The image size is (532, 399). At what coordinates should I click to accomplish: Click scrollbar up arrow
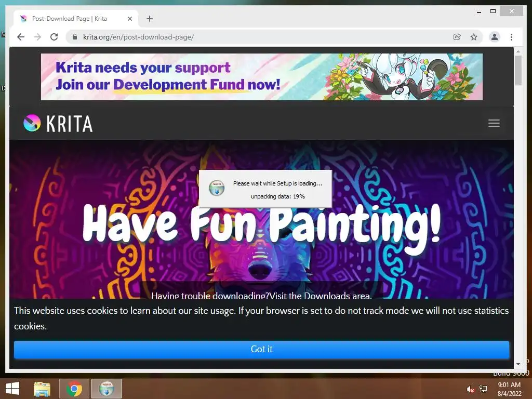[x=518, y=51]
